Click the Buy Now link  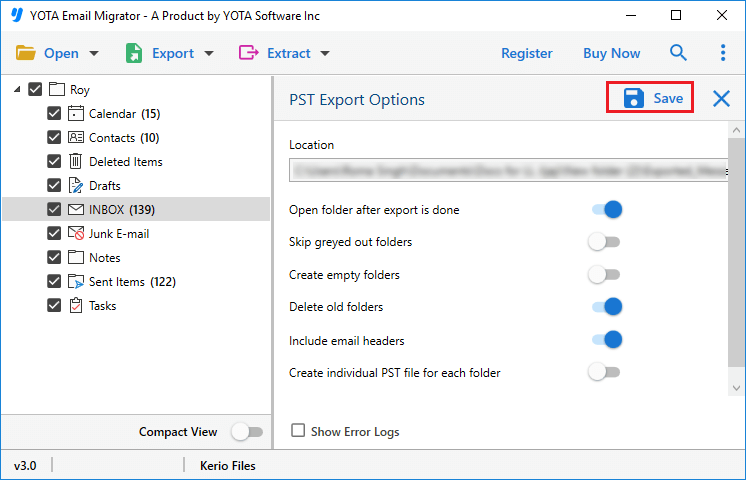point(612,53)
